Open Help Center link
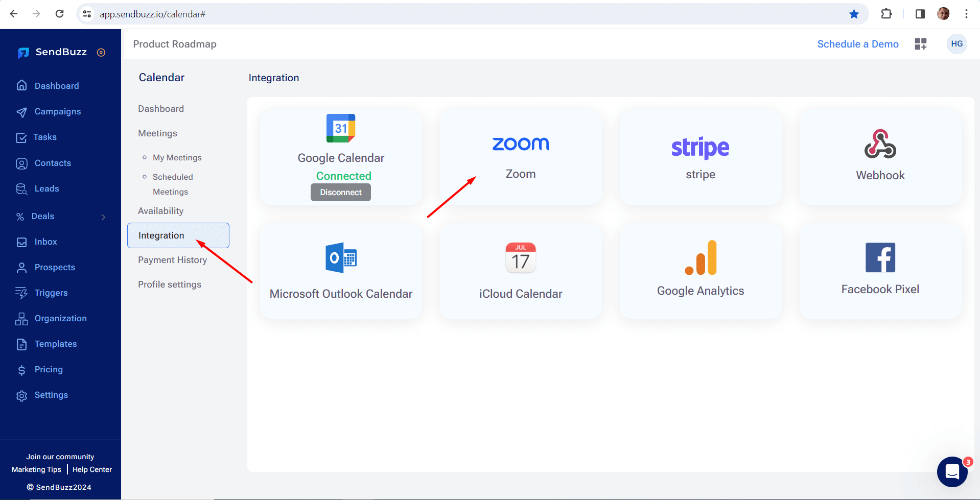The width and height of the screenshot is (980, 500). (92, 469)
